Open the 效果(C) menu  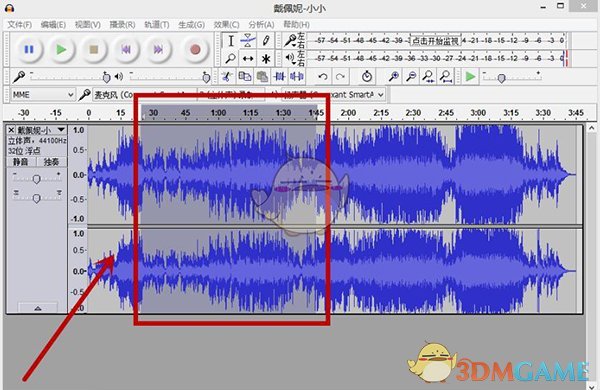[x=226, y=24]
